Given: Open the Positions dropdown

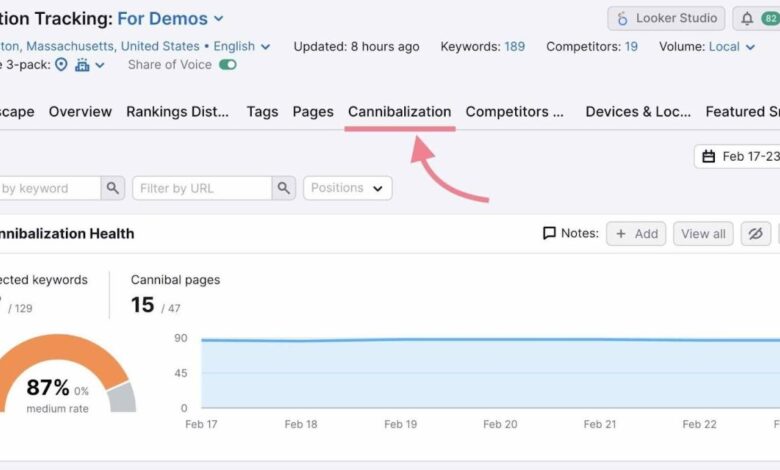Looking at the screenshot, I should tap(347, 188).
